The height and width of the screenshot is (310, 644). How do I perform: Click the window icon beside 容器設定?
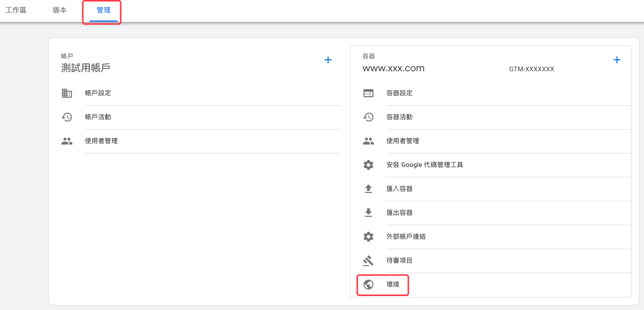pyautogui.click(x=368, y=93)
